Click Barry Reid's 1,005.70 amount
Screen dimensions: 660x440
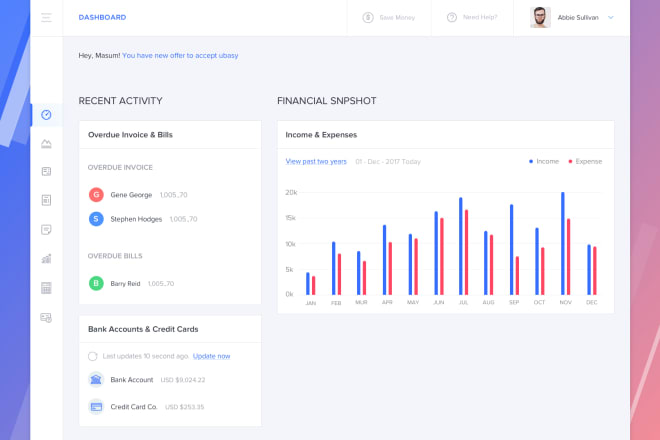point(161,283)
